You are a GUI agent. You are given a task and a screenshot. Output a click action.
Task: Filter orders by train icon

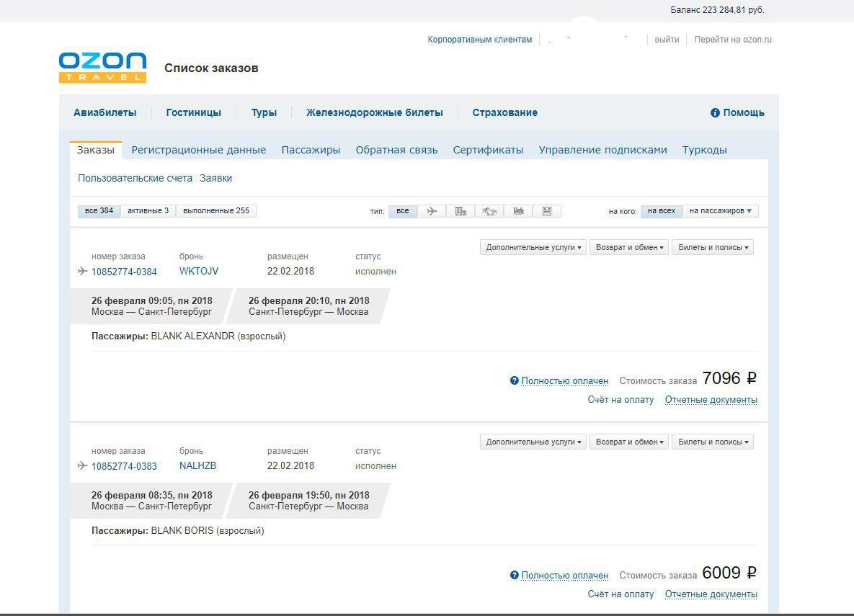pos(518,211)
